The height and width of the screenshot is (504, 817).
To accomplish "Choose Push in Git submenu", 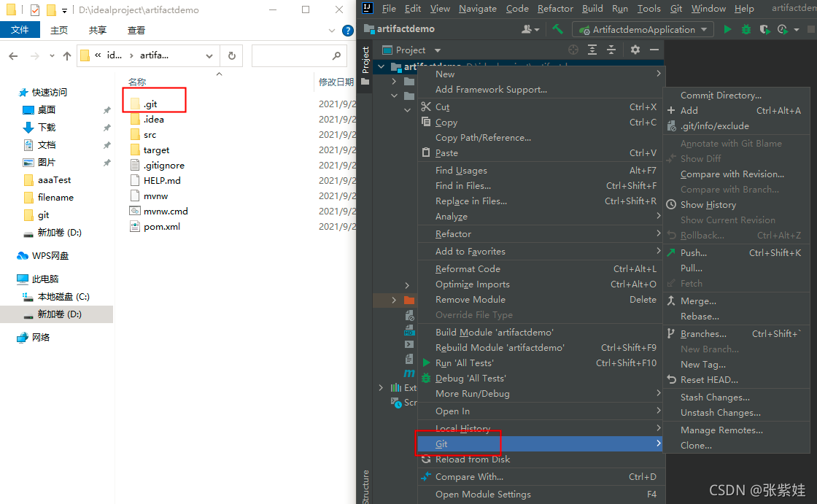I will pos(736,253).
